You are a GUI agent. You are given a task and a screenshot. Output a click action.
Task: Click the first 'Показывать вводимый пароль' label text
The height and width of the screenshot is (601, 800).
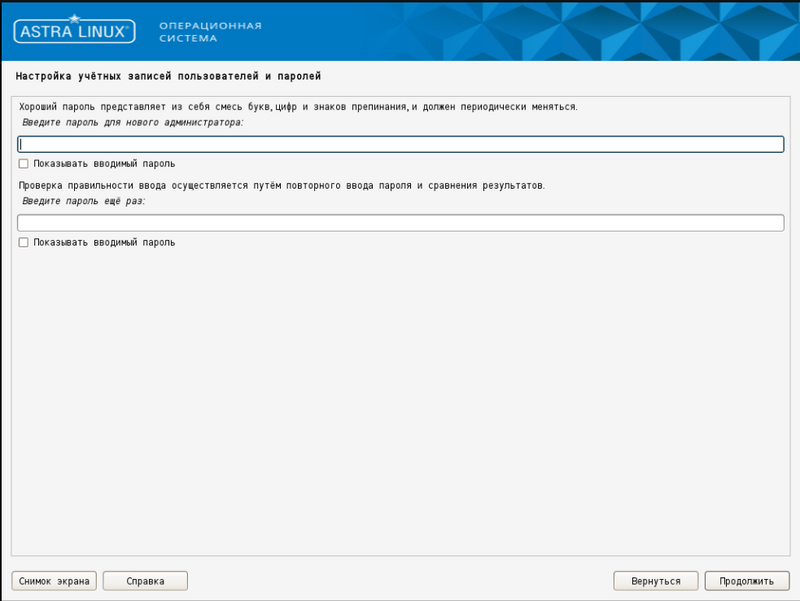[104, 163]
